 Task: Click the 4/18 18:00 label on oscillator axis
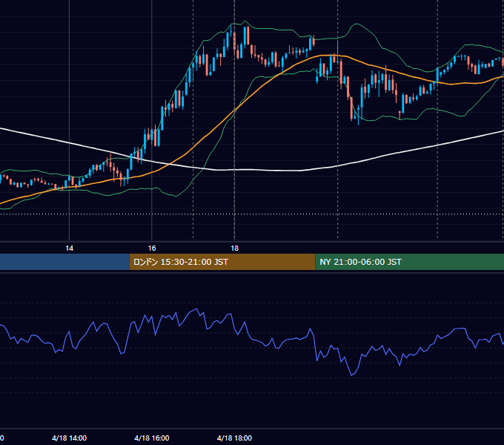[x=234, y=438]
